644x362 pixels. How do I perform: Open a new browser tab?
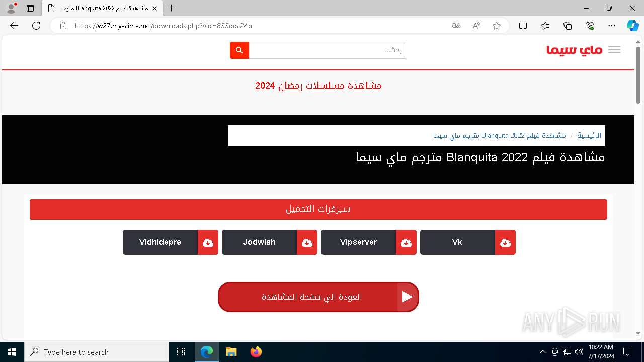[172, 8]
